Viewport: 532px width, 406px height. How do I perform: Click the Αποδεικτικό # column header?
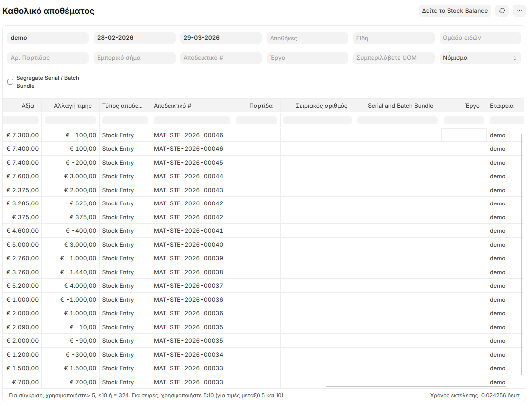pos(191,106)
